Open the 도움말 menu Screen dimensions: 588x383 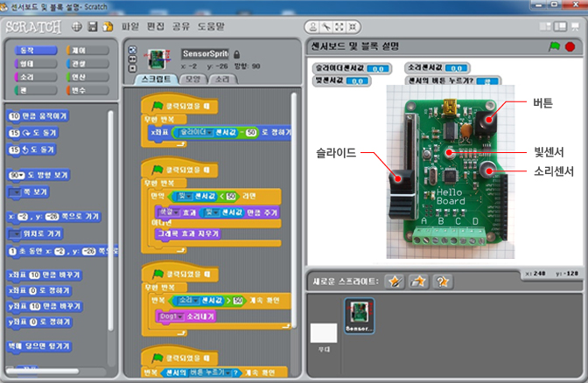tap(211, 26)
